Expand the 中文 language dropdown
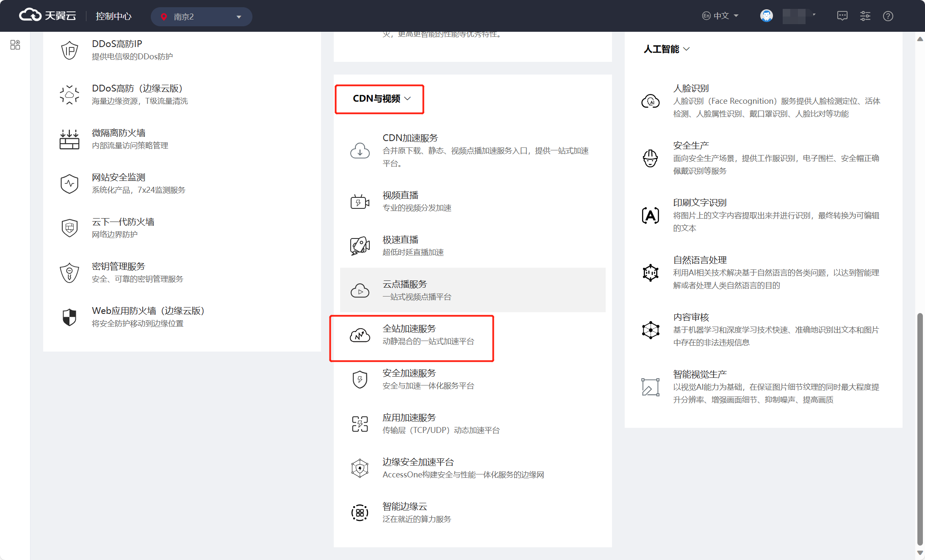The height and width of the screenshot is (560, 925). [720, 16]
